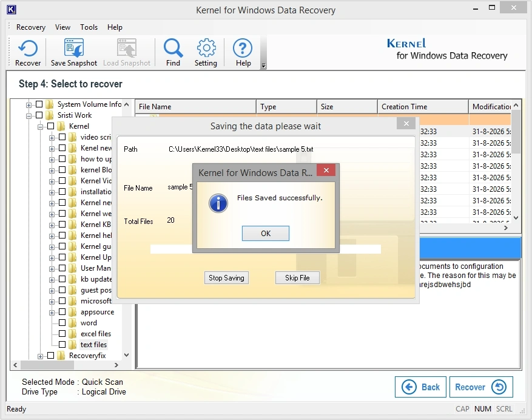Open the Help menu
Viewport: 532px width, 420px height.
115,27
